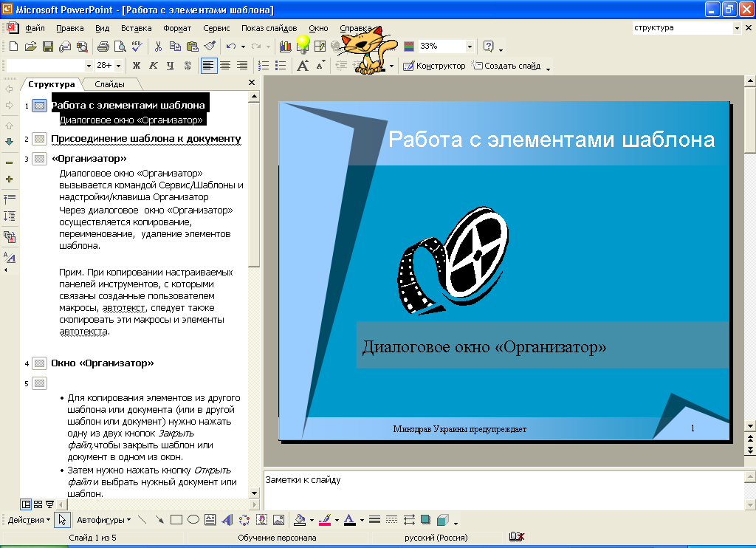
Task: Toggle text shadow S formatting
Action: pos(187,66)
